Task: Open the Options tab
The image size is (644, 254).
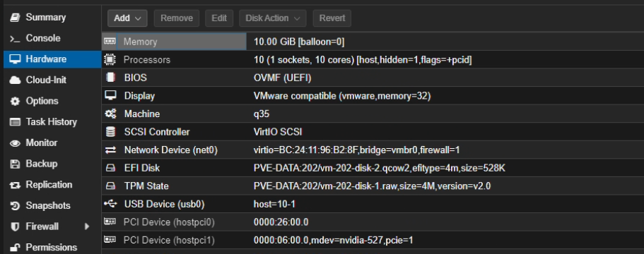Action: (42, 101)
